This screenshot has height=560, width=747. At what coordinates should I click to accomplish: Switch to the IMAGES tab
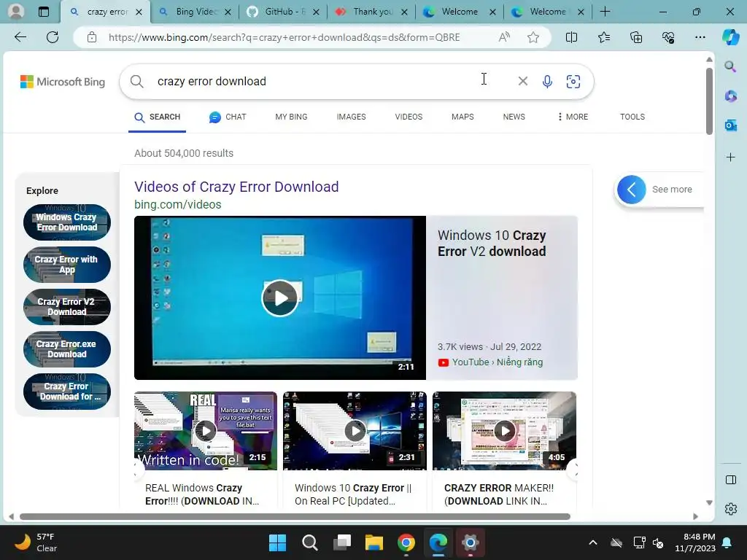coord(351,117)
